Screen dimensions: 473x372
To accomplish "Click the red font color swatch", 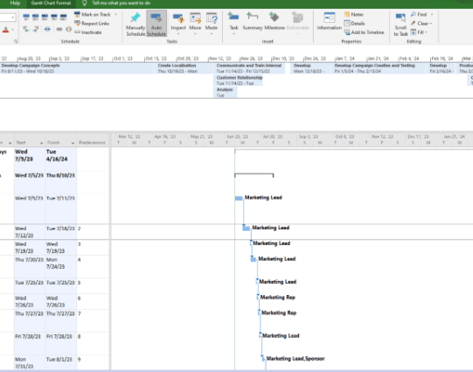I will tap(5, 30).
